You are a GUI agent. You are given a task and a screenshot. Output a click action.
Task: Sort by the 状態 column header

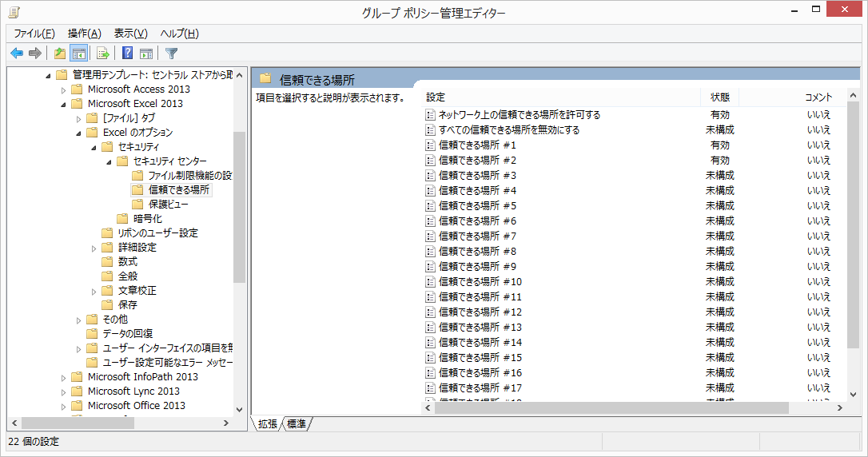pyautogui.click(x=719, y=97)
